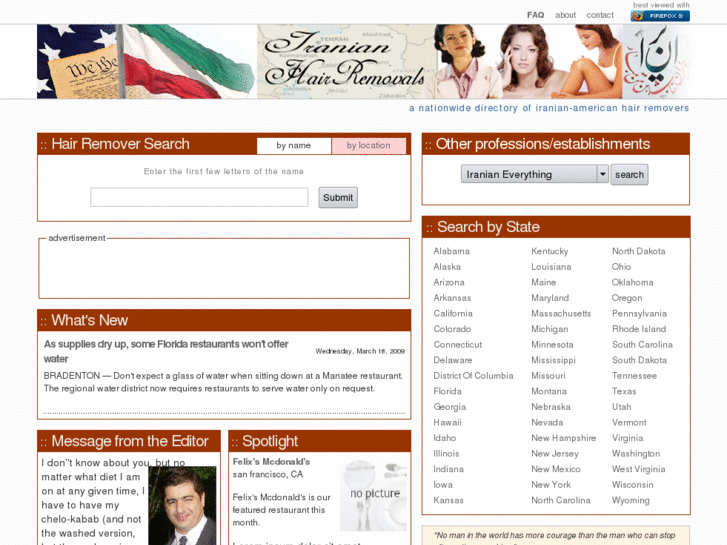The image size is (727, 545).
Task: Open the Hawaii state link
Action: click(x=447, y=423)
